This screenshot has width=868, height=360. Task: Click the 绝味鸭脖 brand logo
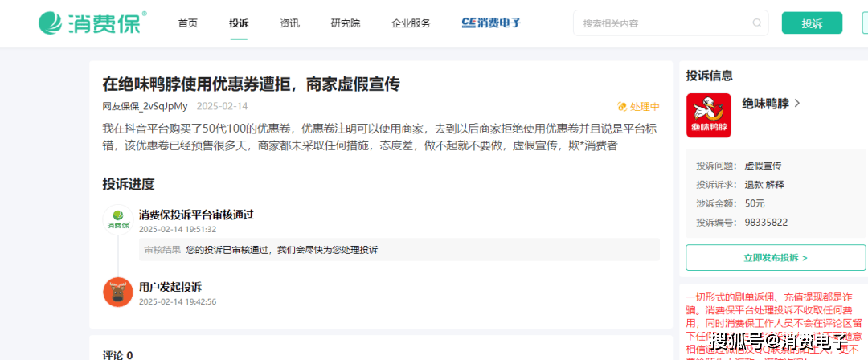click(x=708, y=116)
